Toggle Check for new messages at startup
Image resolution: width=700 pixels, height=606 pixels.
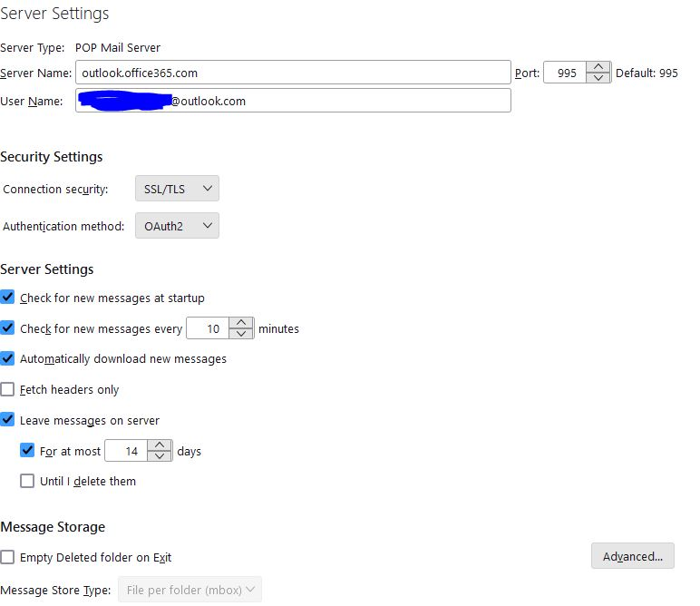click(x=7, y=297)
